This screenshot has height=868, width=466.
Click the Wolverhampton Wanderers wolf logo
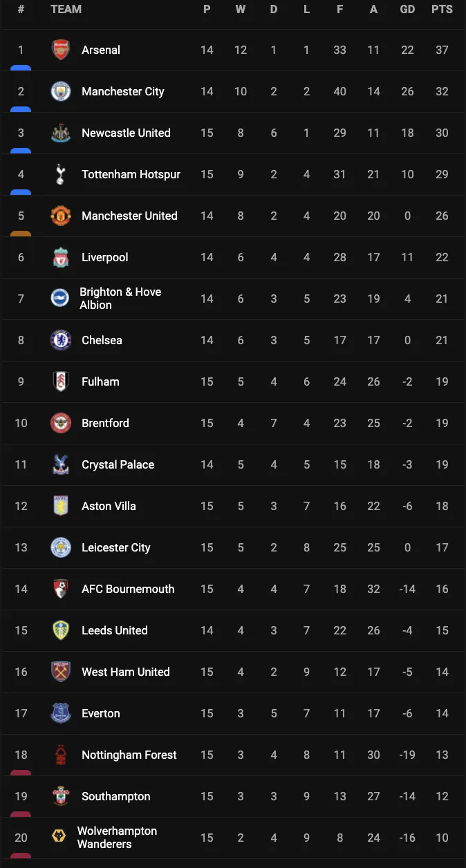(x=59, y=837)
